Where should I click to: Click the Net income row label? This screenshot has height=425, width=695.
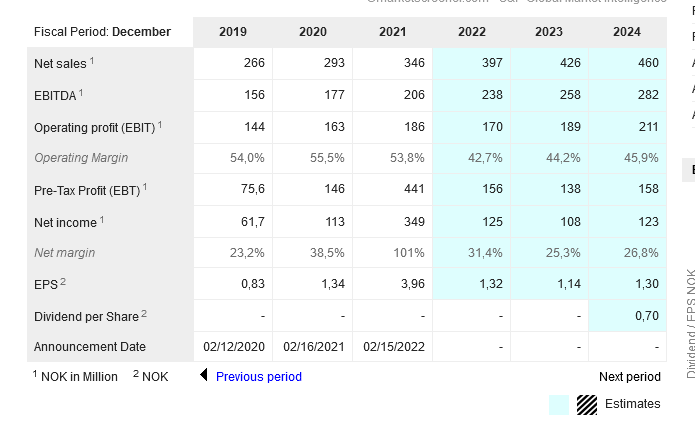coord(65,222)
